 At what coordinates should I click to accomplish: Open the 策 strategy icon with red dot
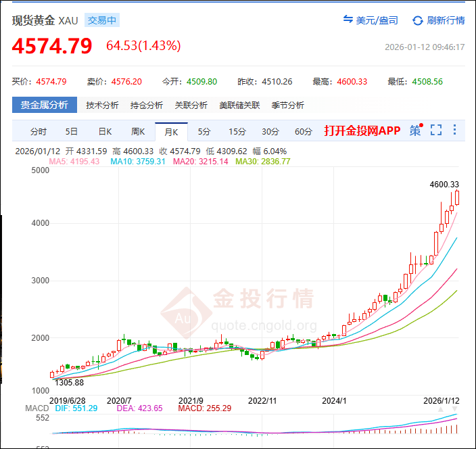pos(415,131)
